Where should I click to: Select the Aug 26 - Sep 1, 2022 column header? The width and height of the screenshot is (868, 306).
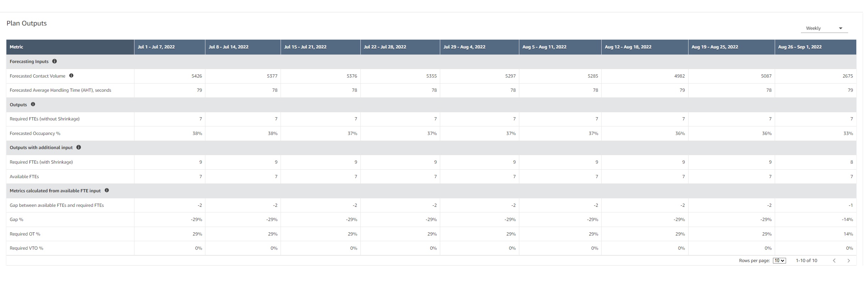coord(800,46)
